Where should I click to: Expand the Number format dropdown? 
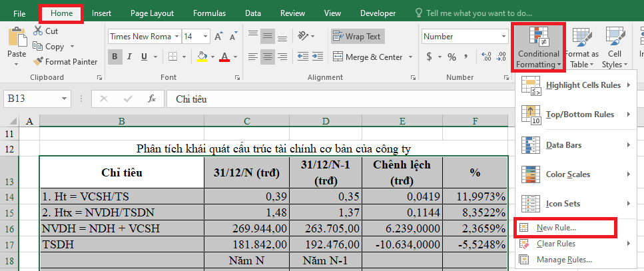503,37
